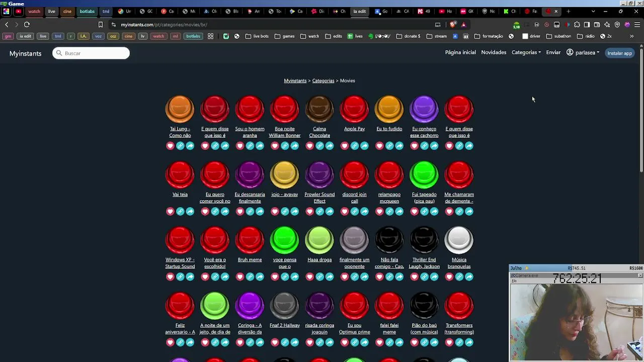
Task: Share the Tai Lung sound
Action: point(190,146)
